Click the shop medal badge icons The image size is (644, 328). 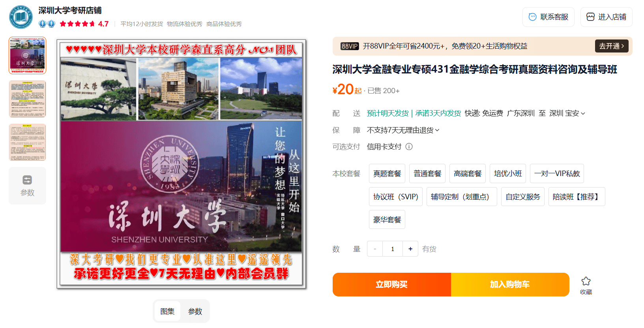(x=47, y=24)
